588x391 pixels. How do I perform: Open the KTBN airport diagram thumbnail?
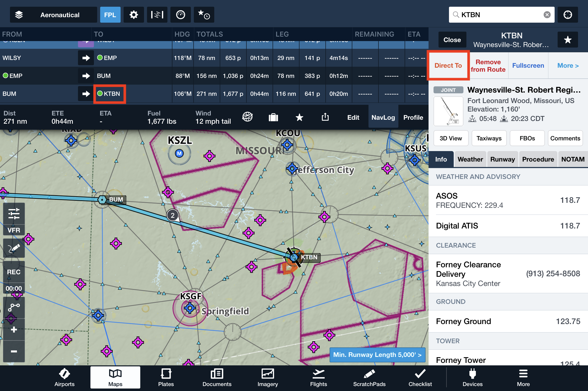click(448, 111)
